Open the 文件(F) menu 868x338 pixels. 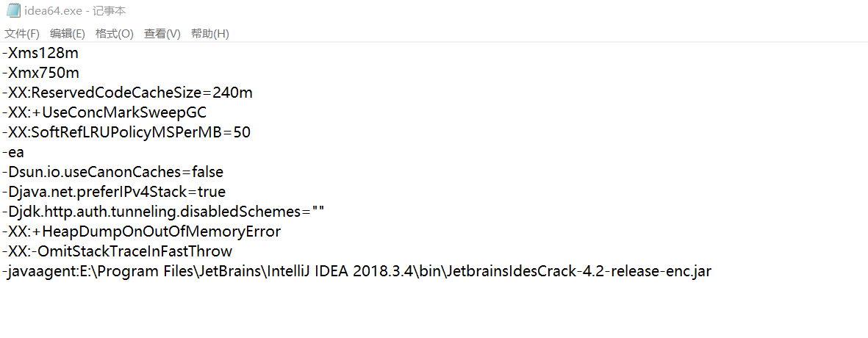point(21,34)
